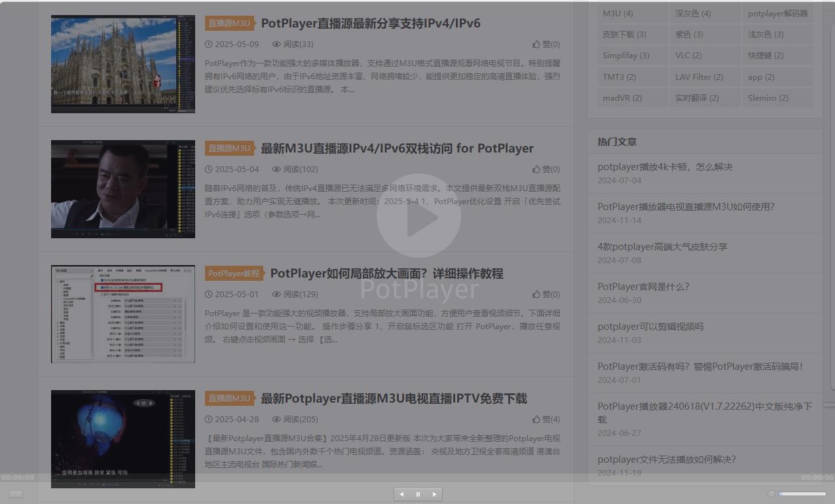Click the date 2024-07-04 under the 4k卡顿 article
835x504 pixels.
(620, 181)
